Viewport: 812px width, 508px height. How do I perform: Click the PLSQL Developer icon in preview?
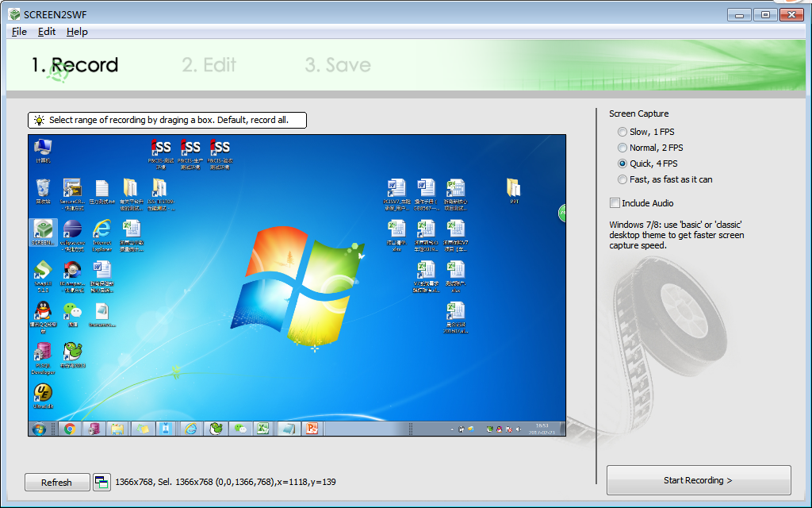click(43, 358)
